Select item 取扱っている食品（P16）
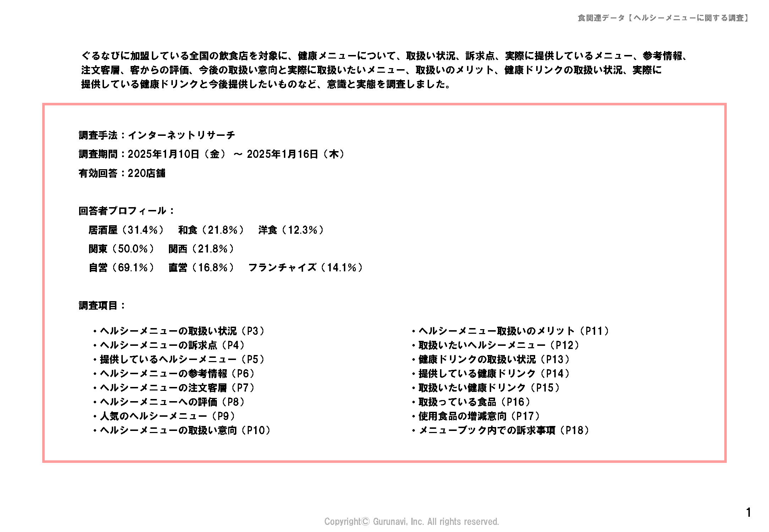Image resolution: width=769 pixels, height=532 pixels. pos(471,402)
